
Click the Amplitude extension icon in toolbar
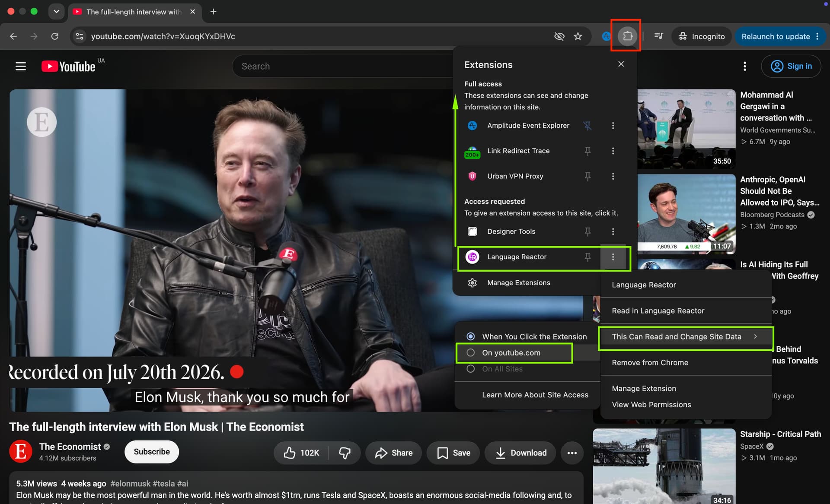click(606, 36)
